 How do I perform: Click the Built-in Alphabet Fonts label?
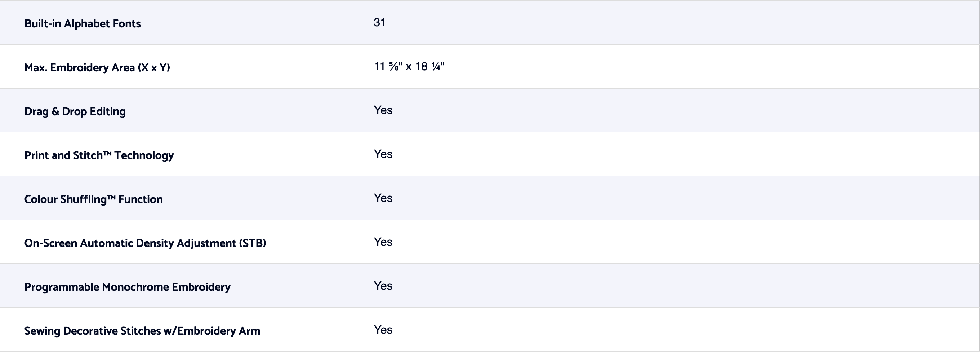pos(83,23)
